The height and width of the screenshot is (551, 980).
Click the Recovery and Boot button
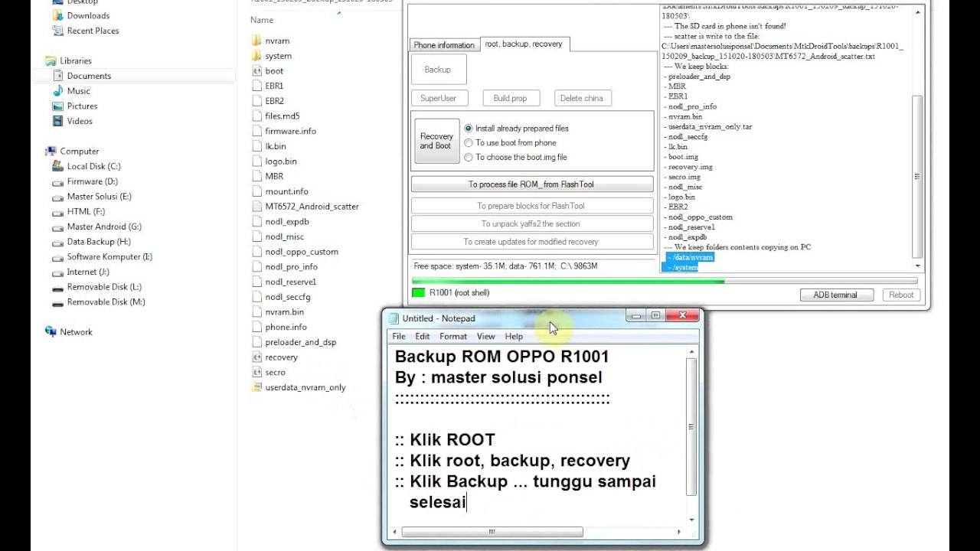point(436,142)
